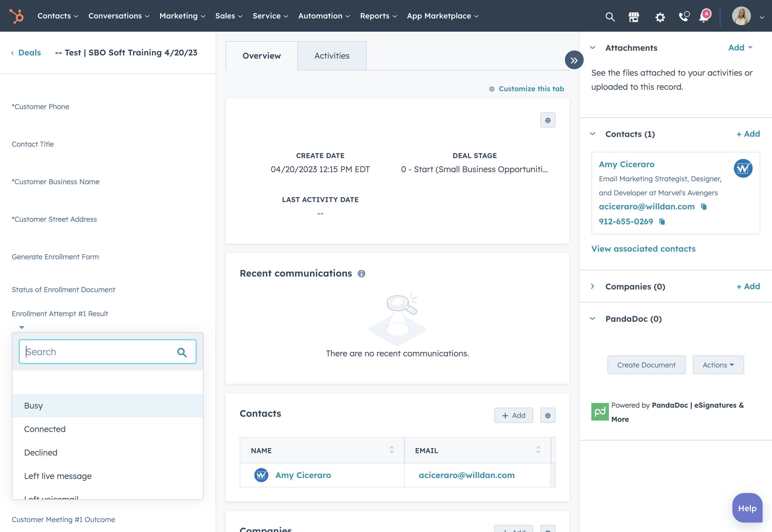Switch to the Activities tab
This screenshot has width=772, height=532.
[x=332, y=56]
